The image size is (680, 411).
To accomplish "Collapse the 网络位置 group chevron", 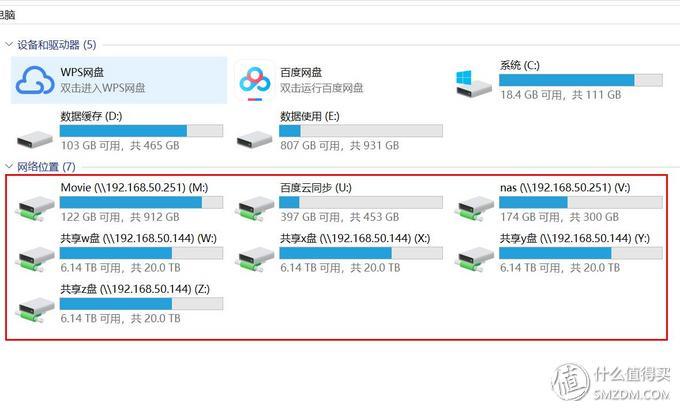I will pyautogui.click(x=9, y=166).
